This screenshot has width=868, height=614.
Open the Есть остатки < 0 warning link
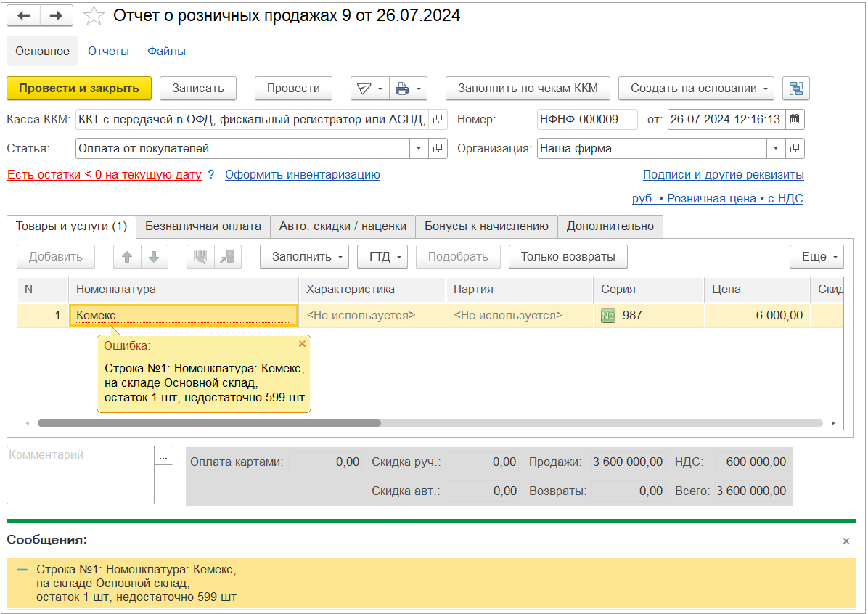click(x=104, y=174)
